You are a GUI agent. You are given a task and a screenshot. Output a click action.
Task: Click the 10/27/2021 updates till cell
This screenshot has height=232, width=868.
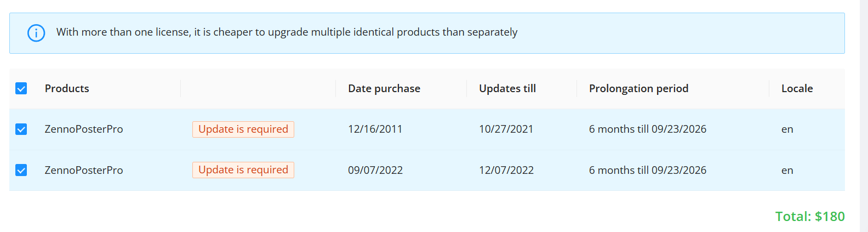506,129
